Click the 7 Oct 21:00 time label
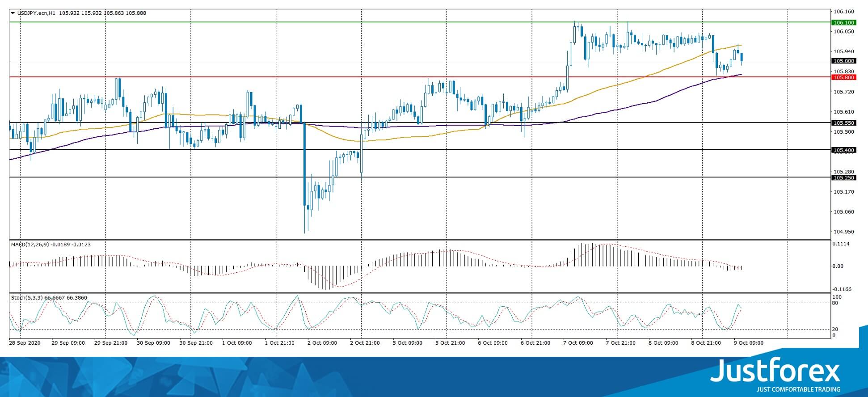The height and width of the screenshot is (397, 868). 621,343
